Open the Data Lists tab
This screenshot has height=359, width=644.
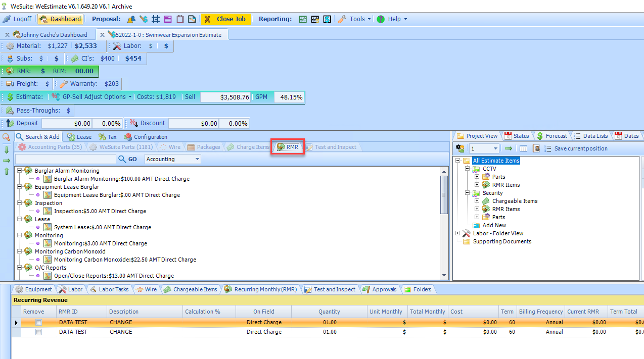(591, 136)
